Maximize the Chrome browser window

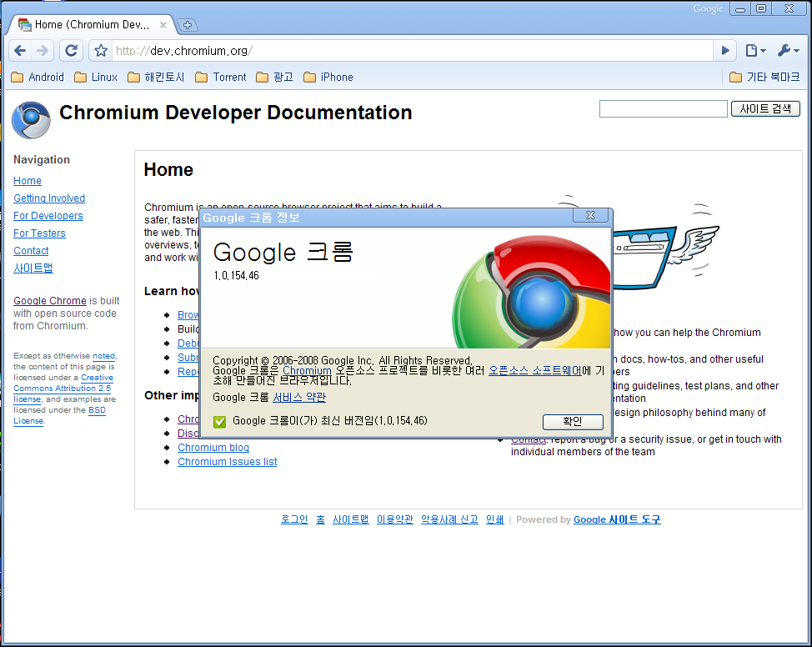click(x=761, y=9)
